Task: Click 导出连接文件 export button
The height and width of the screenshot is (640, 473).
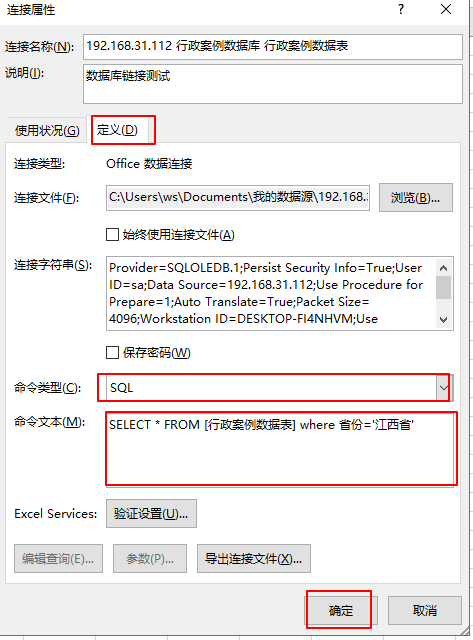Action: 254,558
